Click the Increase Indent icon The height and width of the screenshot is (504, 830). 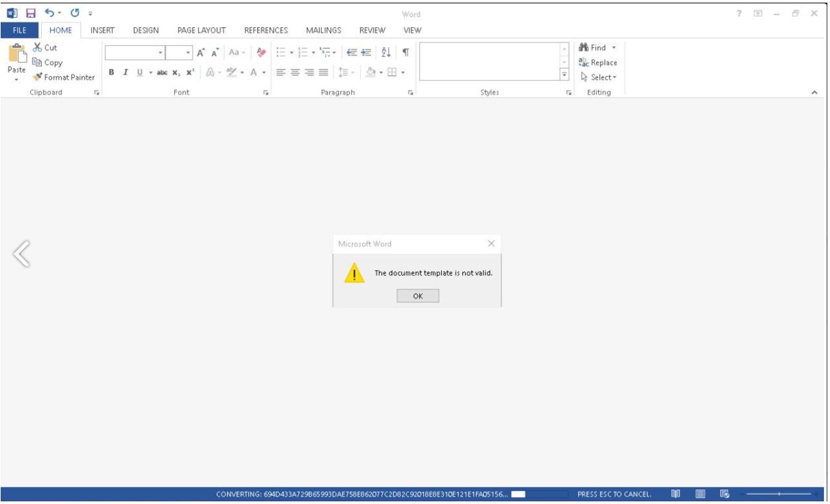[366, 51]
